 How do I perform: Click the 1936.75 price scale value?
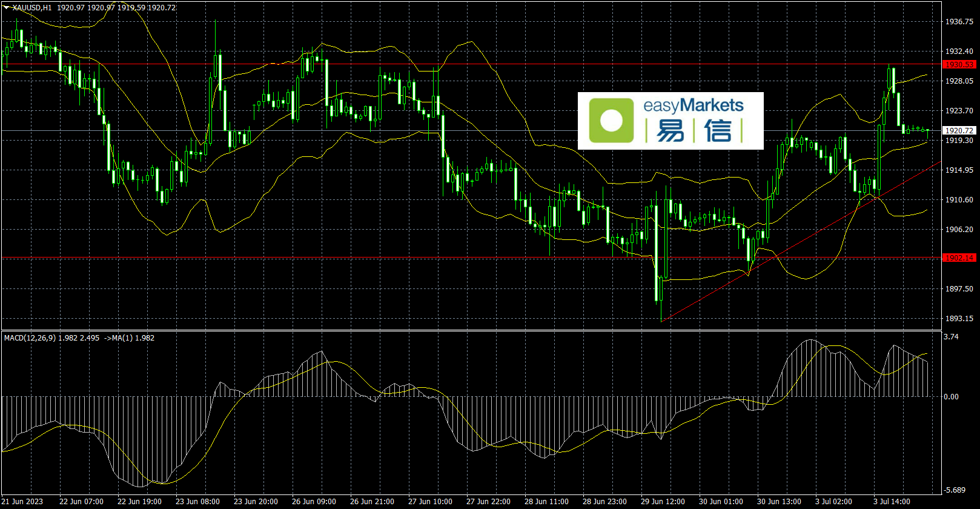(959, 22)
